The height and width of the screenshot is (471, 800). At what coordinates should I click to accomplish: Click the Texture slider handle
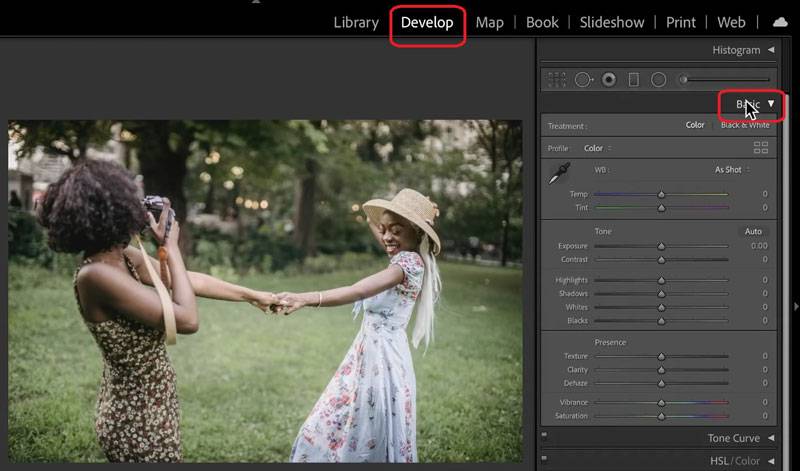pos(661,357)
